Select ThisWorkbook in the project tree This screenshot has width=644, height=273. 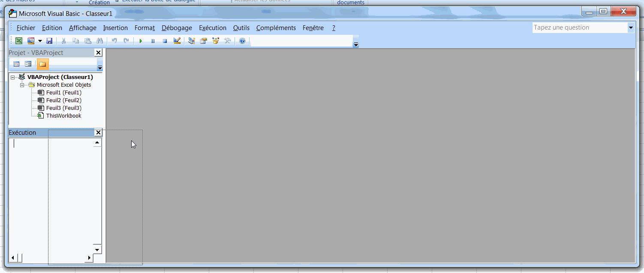point(63,116)
